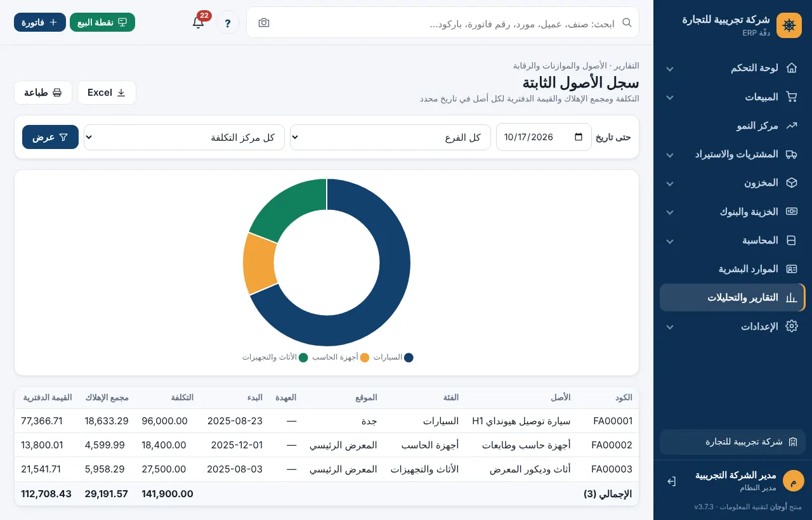Click the gear icon for الإعدادات
812x520 pixels.
pyautogui.click(x=791, y=327)
